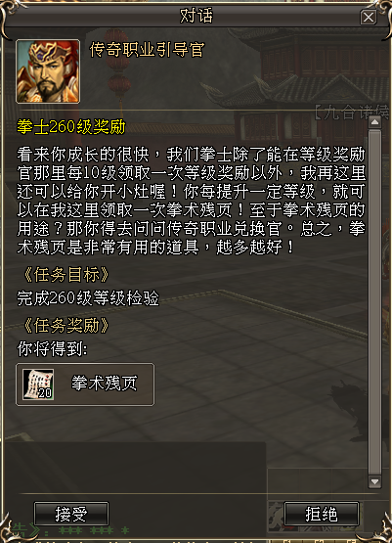Click the 传奇职业引导官 name label
Image resolution: width=392 pixels, height=543 pixels.
(x=148, y=50)
